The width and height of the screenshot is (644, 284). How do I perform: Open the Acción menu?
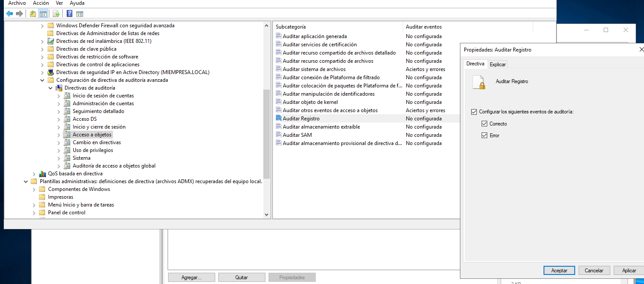tap(41, 3)
